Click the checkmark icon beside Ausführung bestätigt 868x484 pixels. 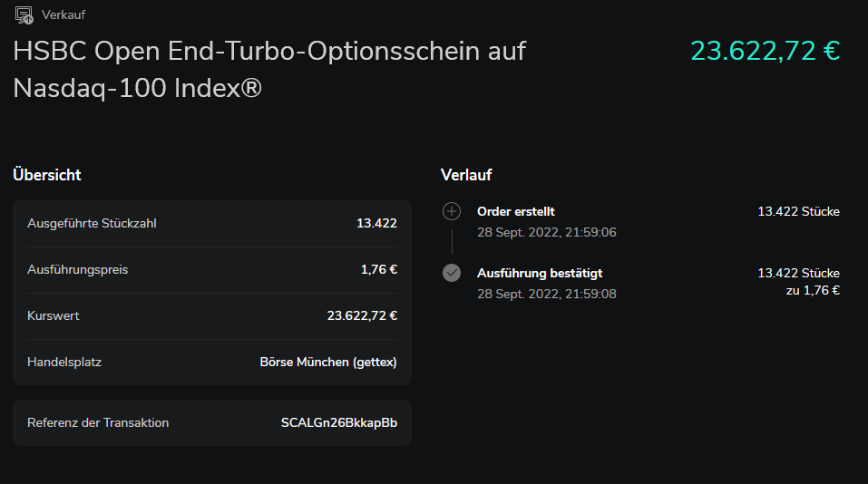452,273
